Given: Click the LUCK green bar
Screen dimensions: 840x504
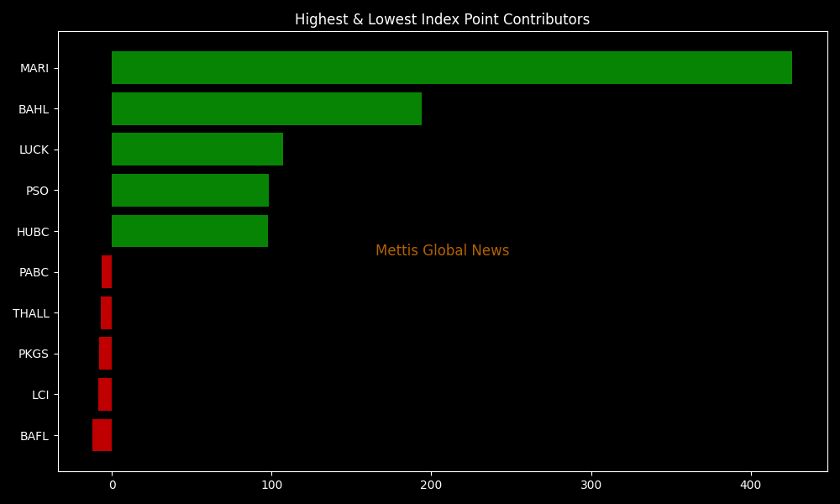Looking at the screenshot, I should point(197,150).
